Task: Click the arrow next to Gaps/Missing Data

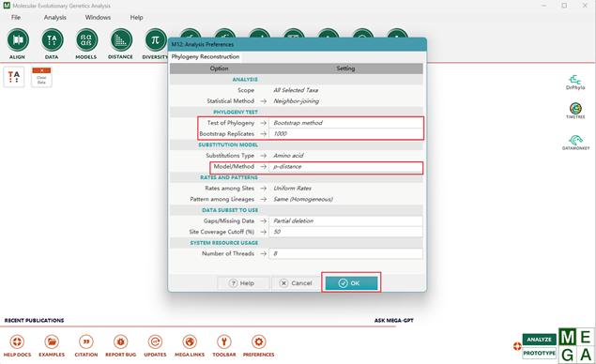Action: coord(263,220)
